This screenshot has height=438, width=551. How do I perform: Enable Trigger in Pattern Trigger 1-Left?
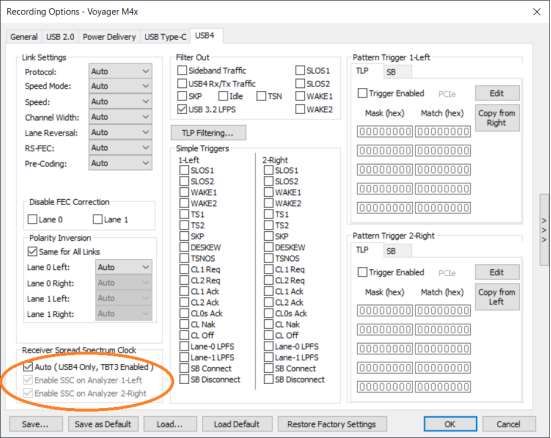pos(362,93)
